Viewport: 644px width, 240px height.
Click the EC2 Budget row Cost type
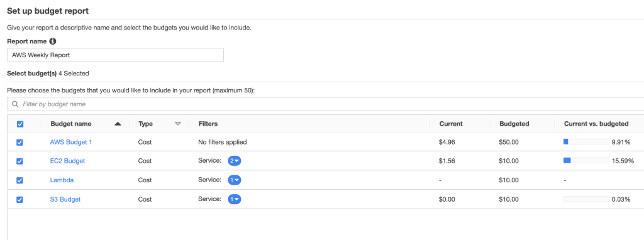[x=145, y=161]
